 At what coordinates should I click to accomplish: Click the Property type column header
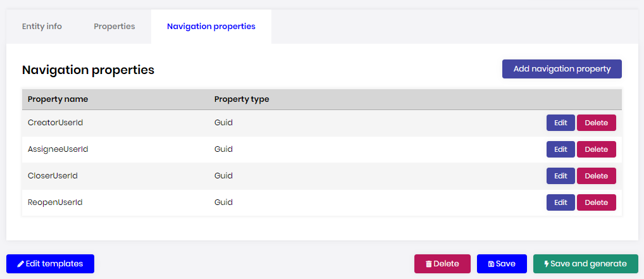(242, 99)
